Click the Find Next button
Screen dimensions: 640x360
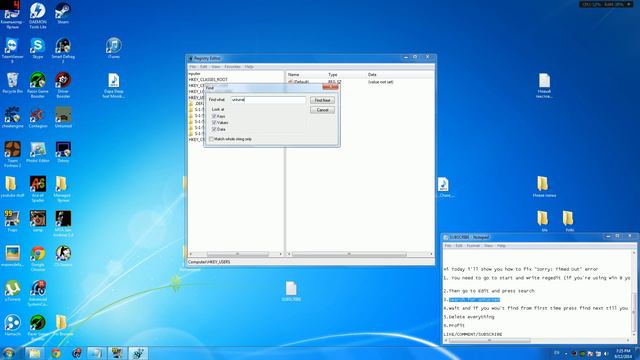click(x=322, y=100)
